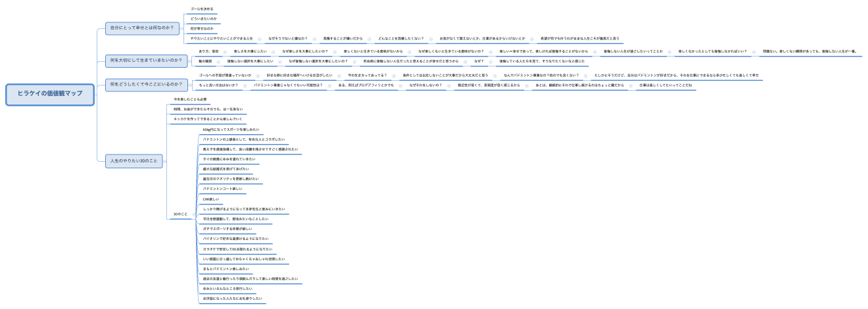Viewport: 868px width, 309px height.
Task: Collapse children of あり方、信仰 node
Action: [226, 51]
